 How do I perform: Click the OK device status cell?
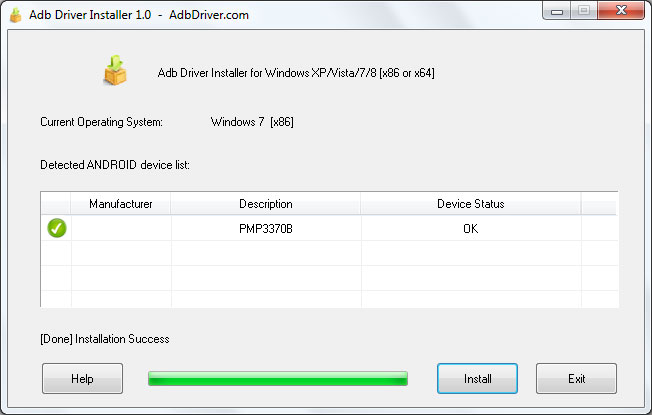pyautogui.click(x=470, y=229)
